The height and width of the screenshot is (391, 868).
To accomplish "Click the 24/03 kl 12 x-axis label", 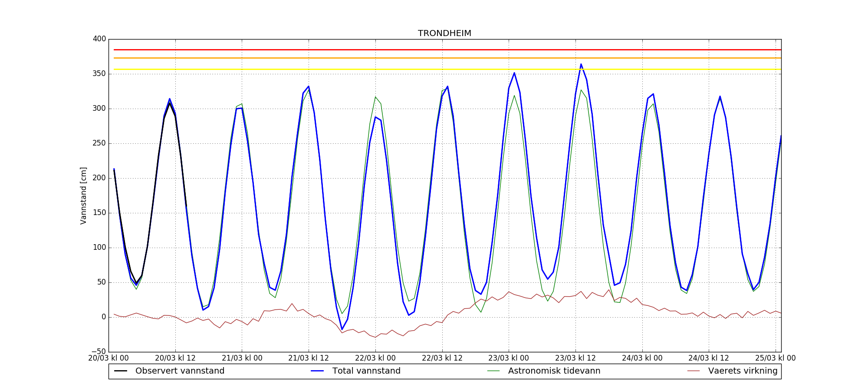I will click(709, 358).
